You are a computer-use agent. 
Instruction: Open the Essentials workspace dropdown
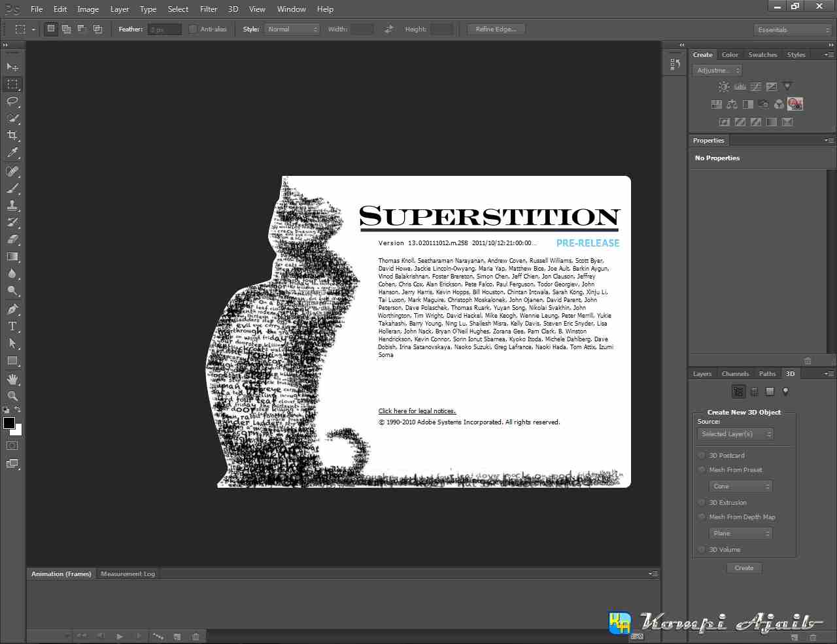pyautogui.click(x=792, y=30)
